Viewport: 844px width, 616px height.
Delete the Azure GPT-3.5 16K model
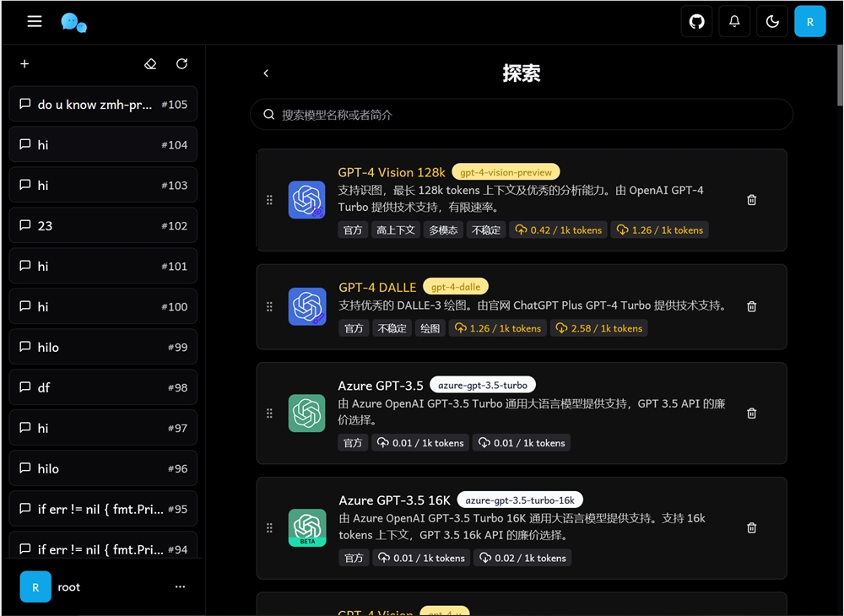click(x=752, y=527)
